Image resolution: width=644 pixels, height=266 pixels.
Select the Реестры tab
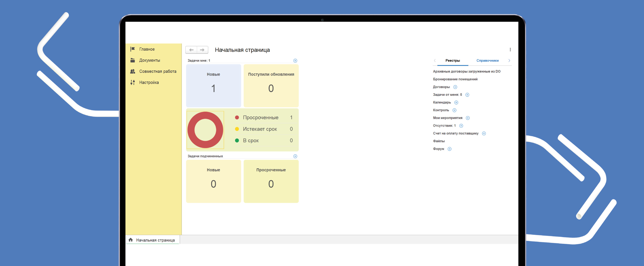coord(452,61)
